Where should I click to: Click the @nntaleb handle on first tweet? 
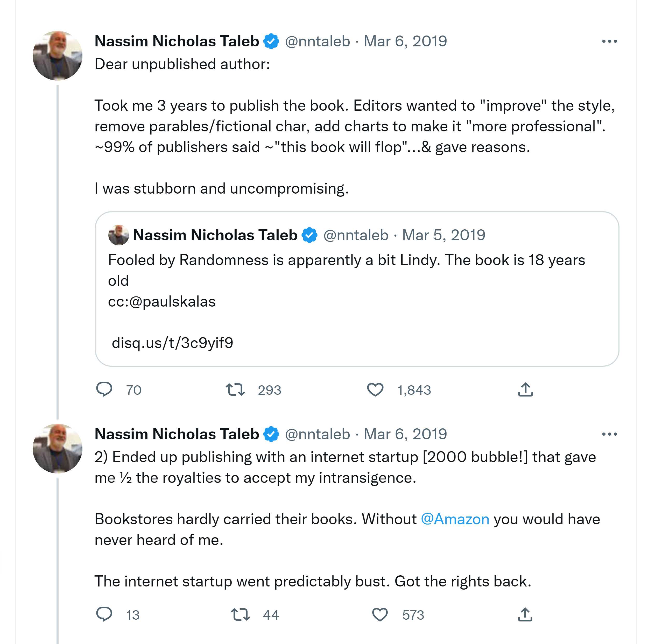(317, 41)
